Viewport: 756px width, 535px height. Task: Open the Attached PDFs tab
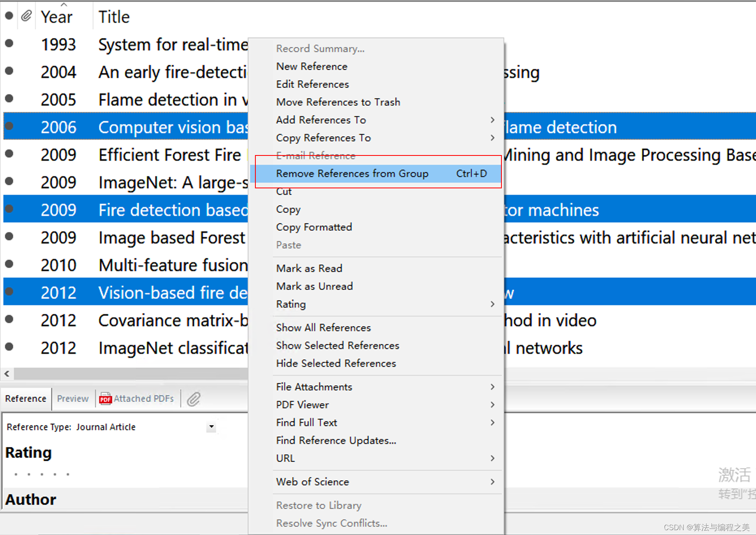(137, 399)
